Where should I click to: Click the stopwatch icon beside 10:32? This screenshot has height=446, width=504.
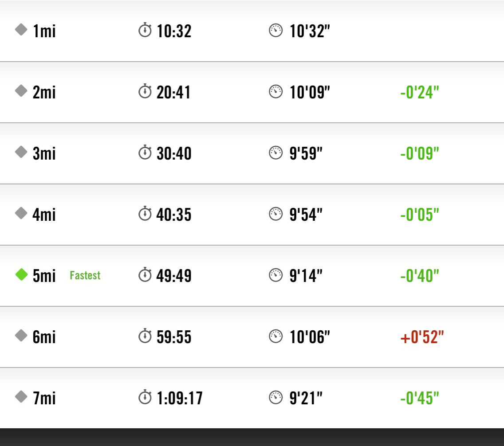[x=145, y=31]
